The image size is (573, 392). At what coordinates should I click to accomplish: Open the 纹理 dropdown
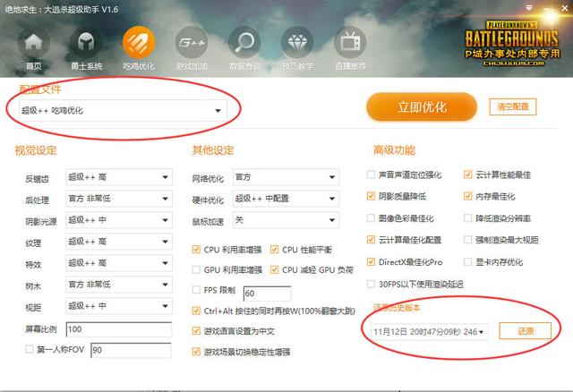(119, 242)
